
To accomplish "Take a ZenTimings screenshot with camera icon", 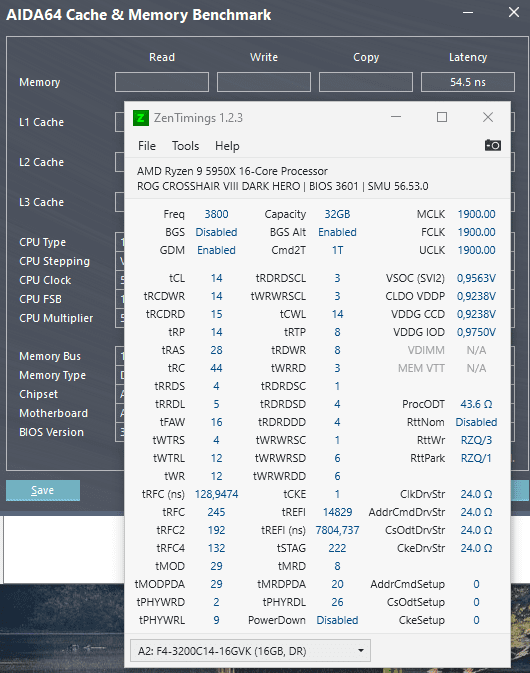I will pyautogui.click(x=493, y=146).
